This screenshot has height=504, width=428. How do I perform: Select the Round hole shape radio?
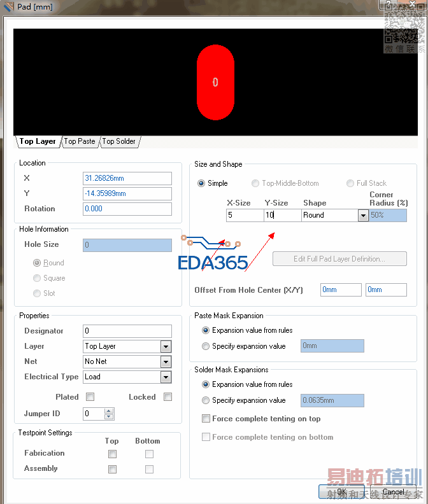[x=37, y=263]
